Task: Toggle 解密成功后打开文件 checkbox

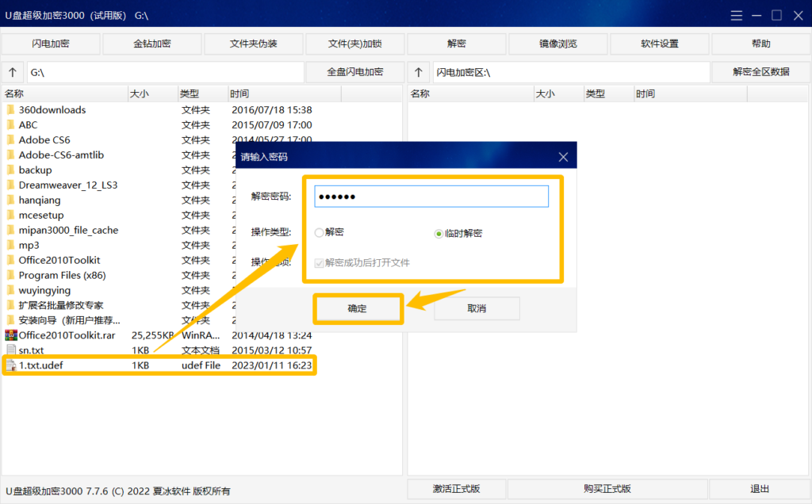Action: [319, 263]
